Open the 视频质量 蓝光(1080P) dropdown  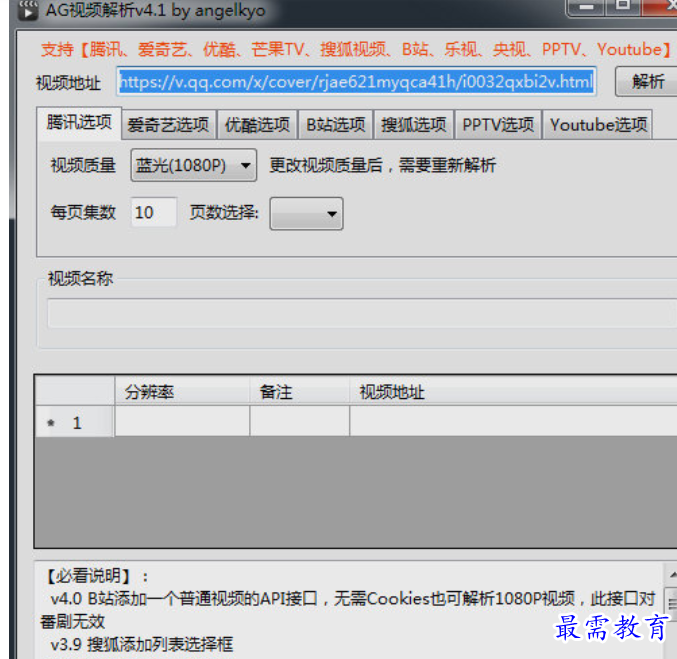(193, 165)
